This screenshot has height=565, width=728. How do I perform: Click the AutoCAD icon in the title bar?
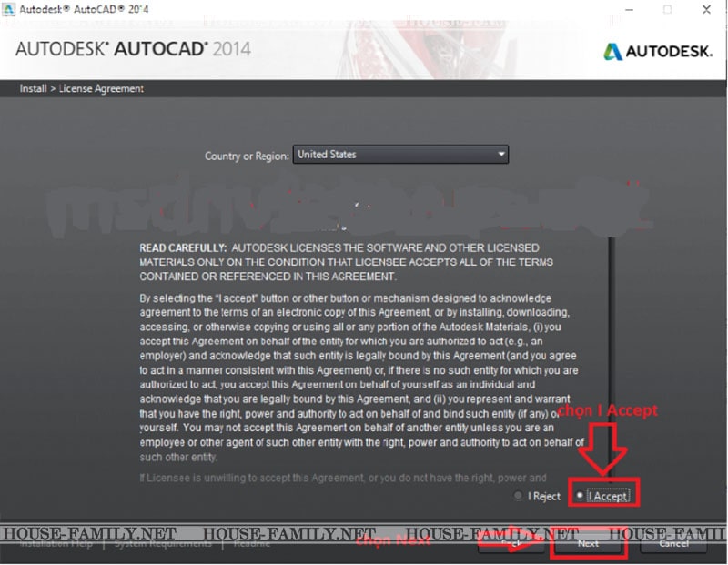(8, 9)
